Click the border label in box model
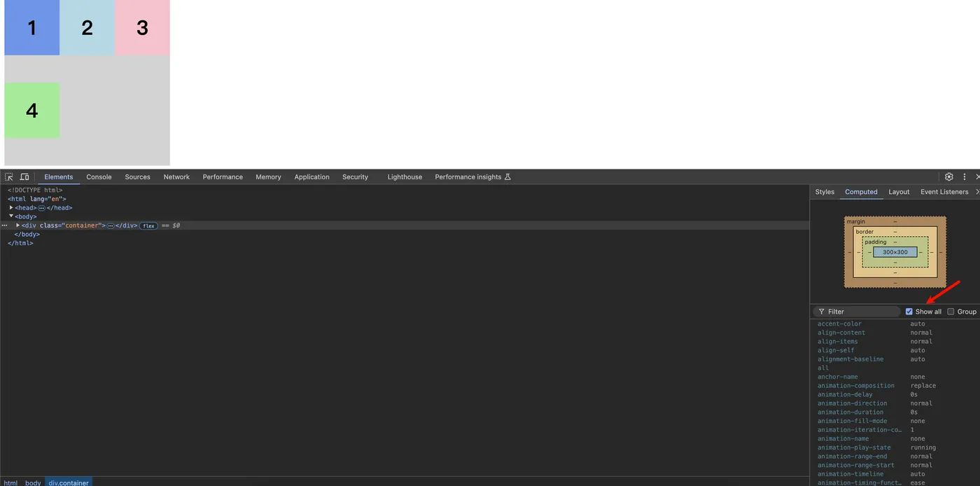 [864, 232]
